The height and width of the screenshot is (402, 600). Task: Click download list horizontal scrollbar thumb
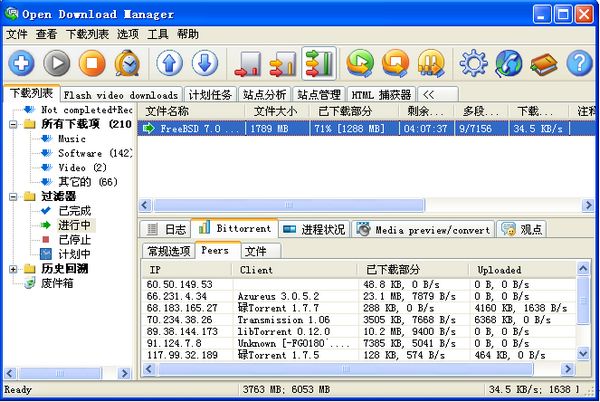pos(289,205)
